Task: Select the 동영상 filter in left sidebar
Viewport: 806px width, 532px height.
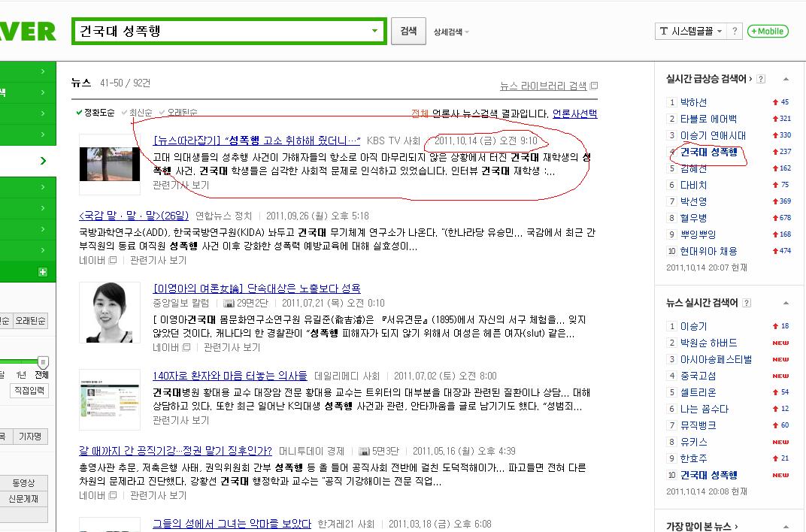Action: click(x=23, y=482)
